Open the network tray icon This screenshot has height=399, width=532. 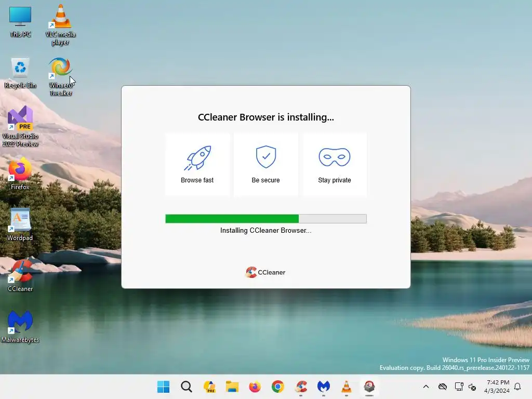tap(459, 387)
